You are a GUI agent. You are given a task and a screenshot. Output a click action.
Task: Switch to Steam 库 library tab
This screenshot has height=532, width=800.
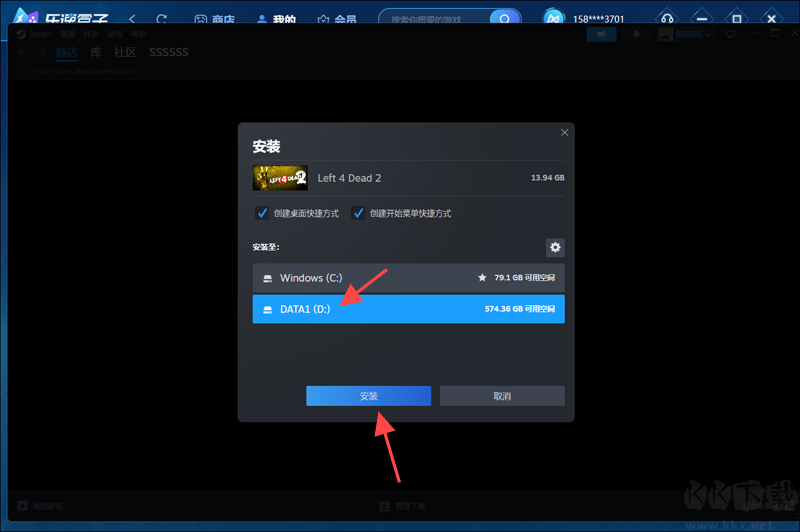pyautogui.click(x=96, y=52)
